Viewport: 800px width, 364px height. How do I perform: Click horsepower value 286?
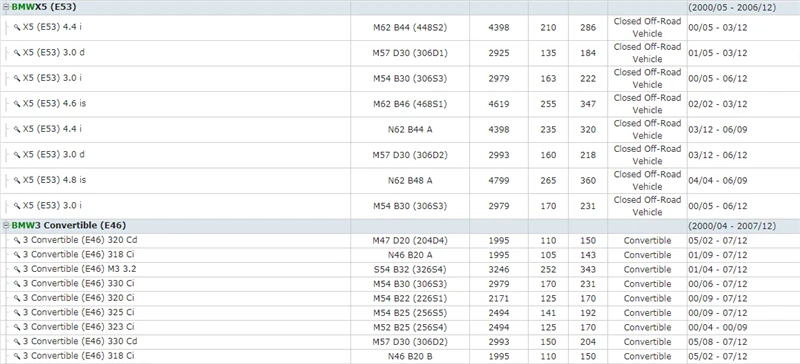[588, 28]
